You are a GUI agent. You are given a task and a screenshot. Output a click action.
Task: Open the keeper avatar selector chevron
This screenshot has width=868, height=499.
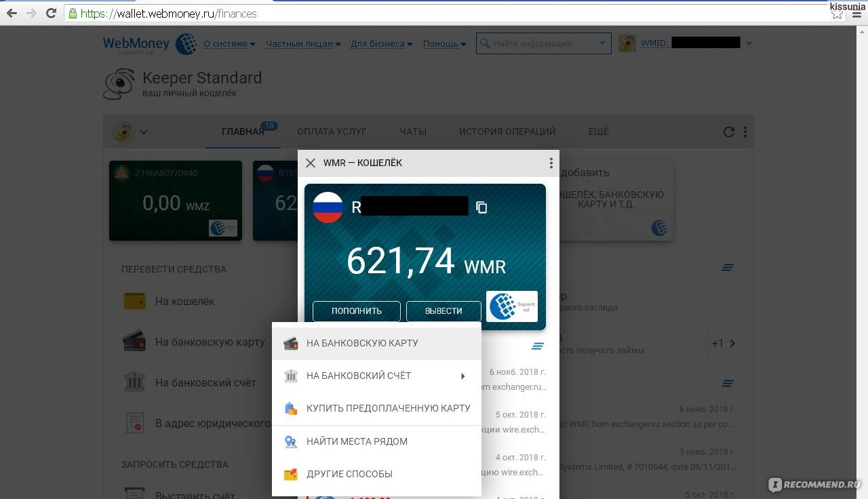tap(144, 132)
